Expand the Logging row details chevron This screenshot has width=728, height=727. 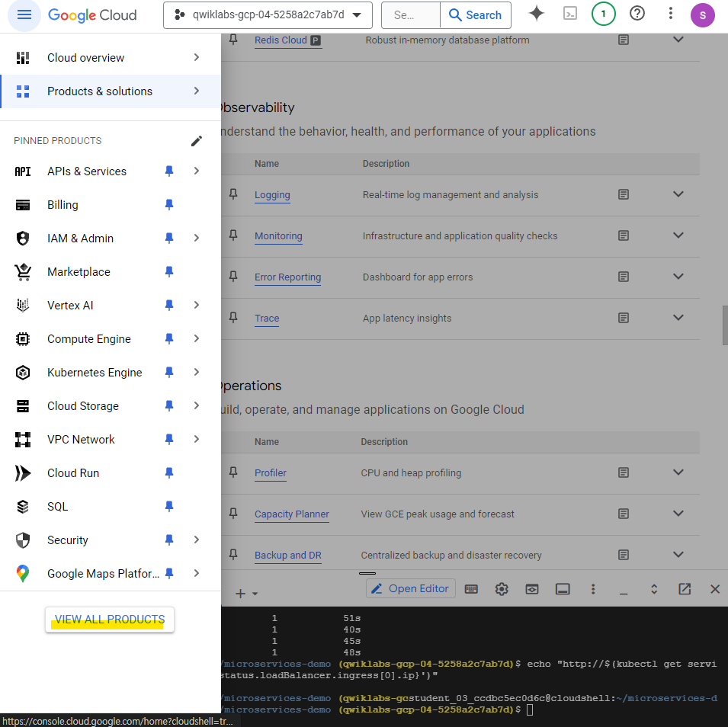pos(678,194)
